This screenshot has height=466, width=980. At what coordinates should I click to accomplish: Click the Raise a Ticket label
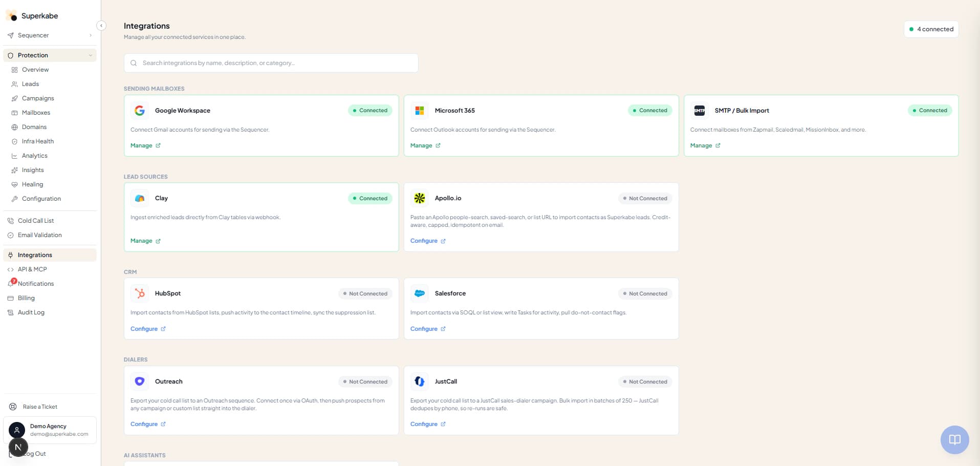pos(40,407)
